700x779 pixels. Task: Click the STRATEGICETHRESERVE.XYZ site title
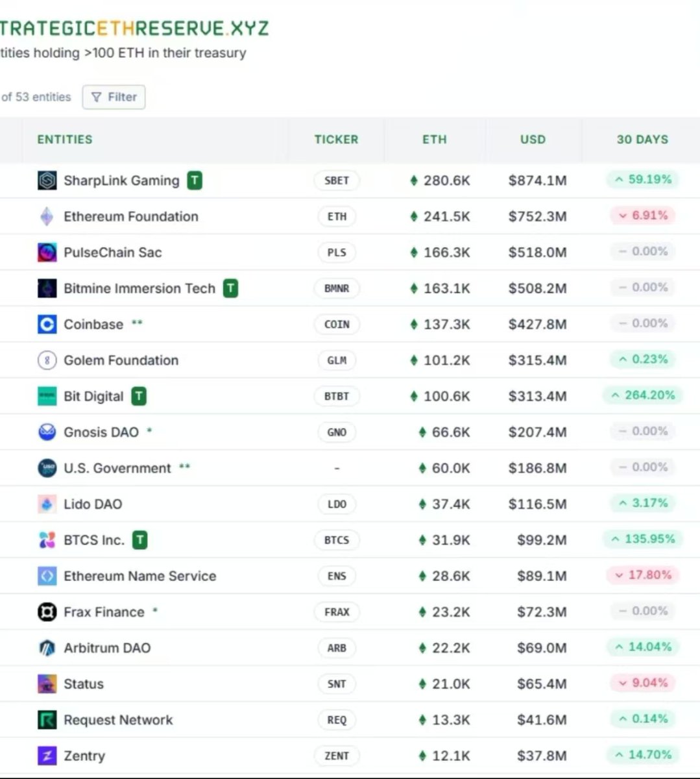coord(134,28)
